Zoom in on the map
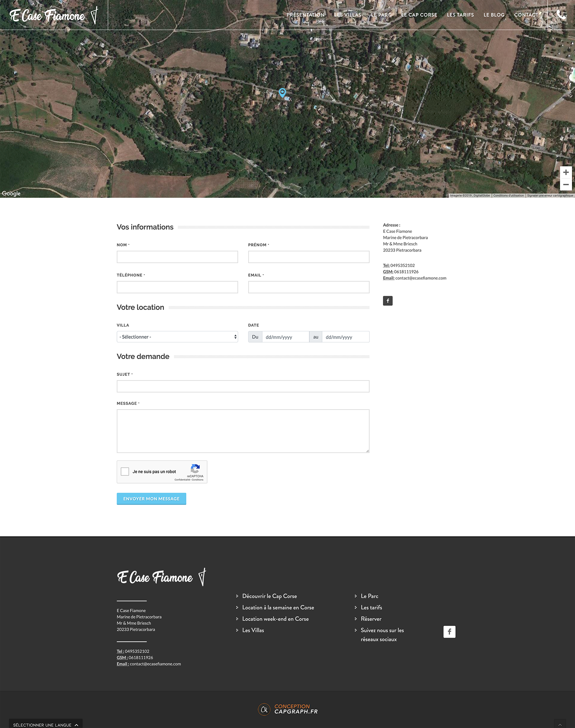The width and height of the screenshot is (575, 728). (566, 172)
